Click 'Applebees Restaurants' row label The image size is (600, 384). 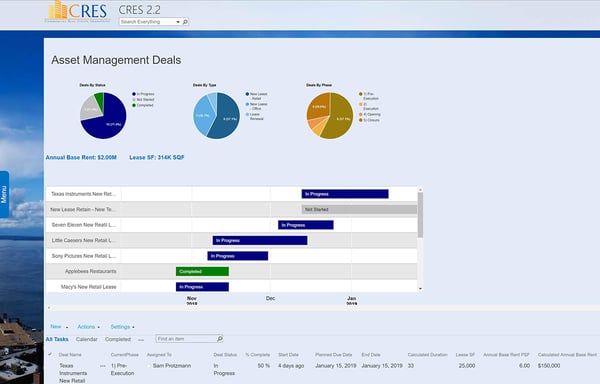click(x=91, y=271)
